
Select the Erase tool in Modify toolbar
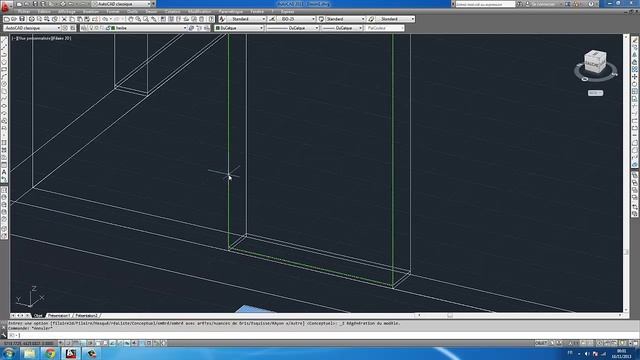(x=635, y=40)
